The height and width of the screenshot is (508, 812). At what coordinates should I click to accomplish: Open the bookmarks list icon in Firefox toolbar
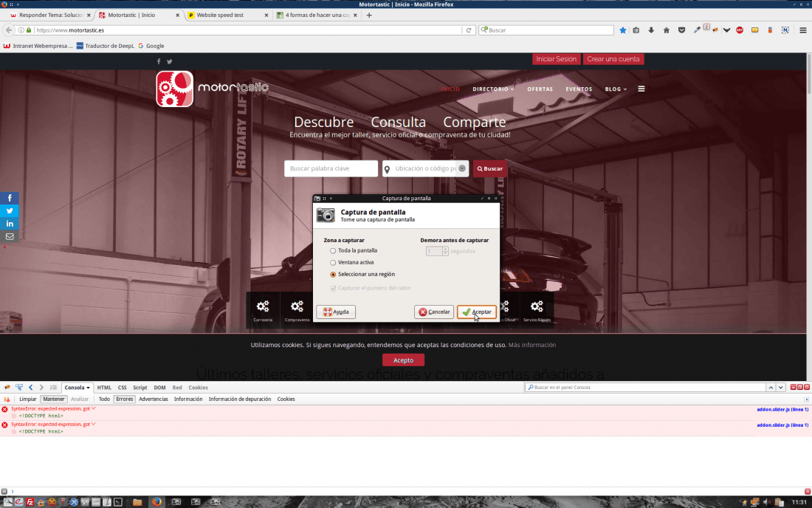[636, 30]
